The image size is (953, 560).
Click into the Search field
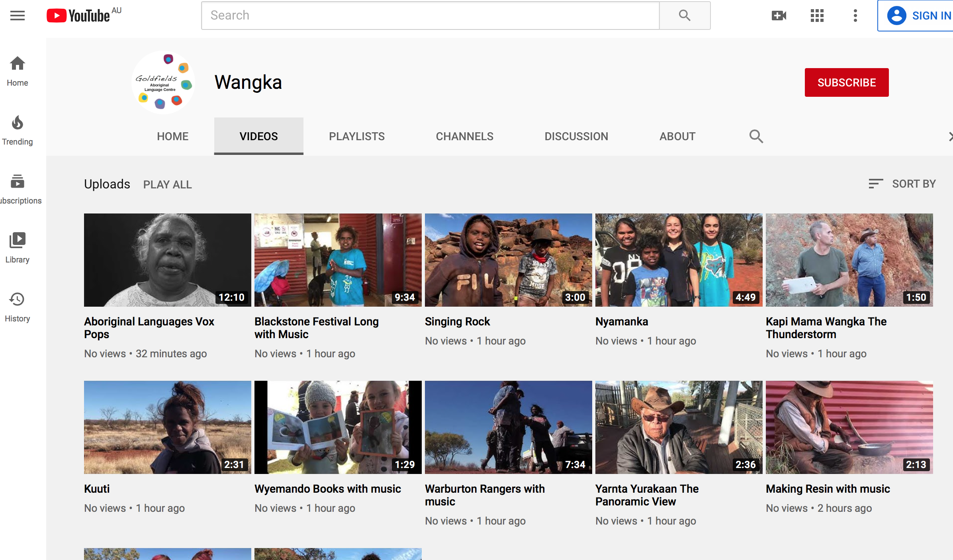[430, 16]
